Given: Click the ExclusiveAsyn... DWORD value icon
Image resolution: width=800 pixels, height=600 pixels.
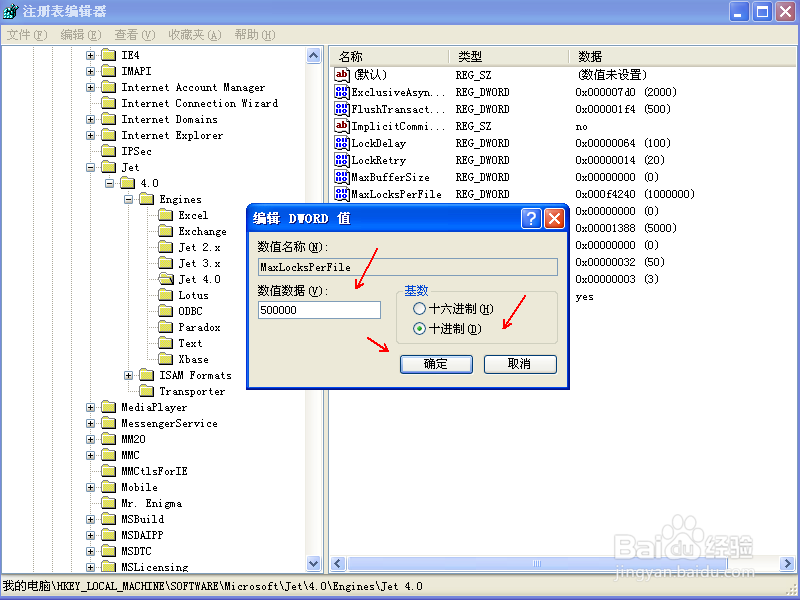Looking at the screenshot, I should [x=342, y=92].
